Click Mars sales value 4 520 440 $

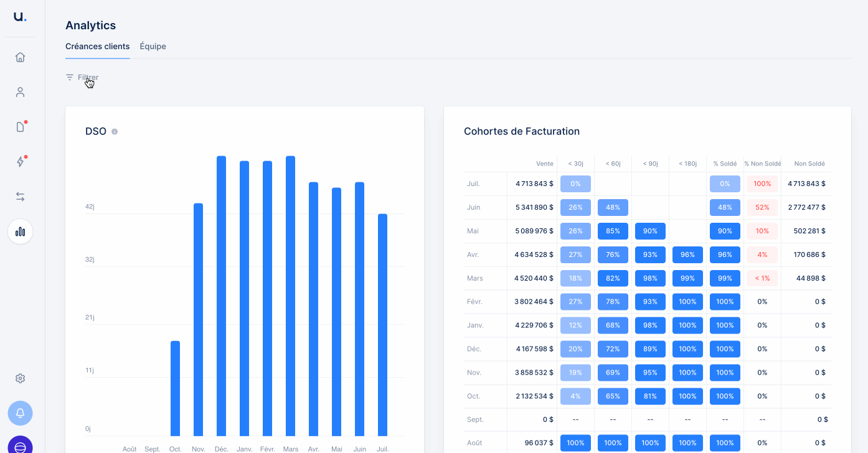point(534,278)
